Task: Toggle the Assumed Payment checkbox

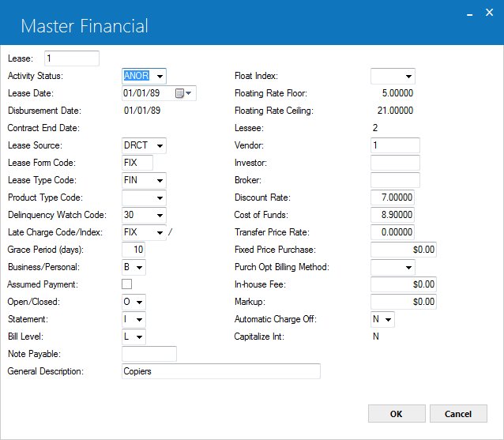Action: (126, 284)
